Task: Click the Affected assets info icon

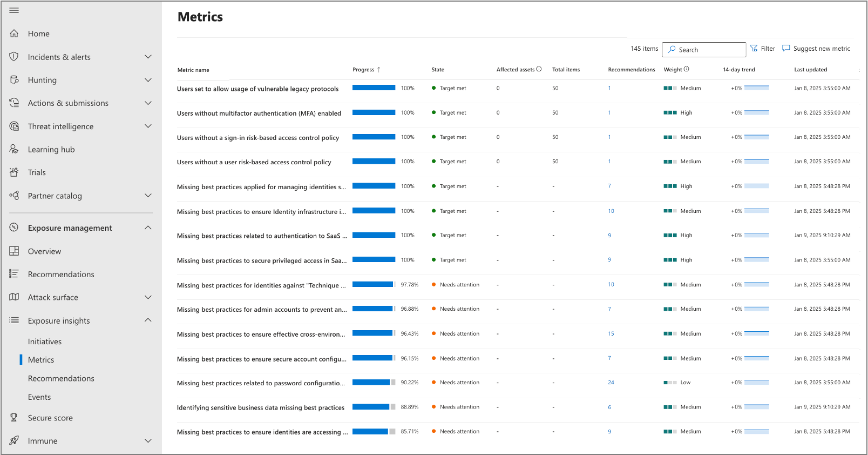Action: (x=539, y=69)
